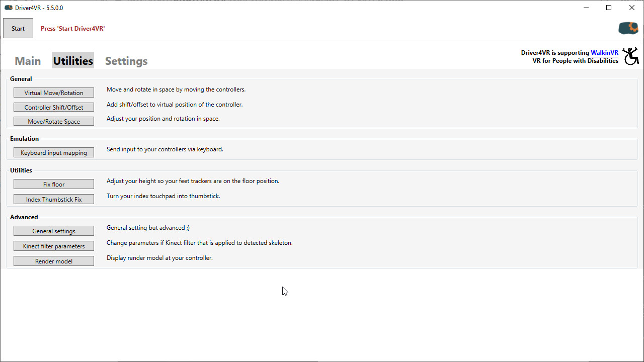Click the Driver4VR title bar app icon
The height and width of the screenshot is (362, 644).
click(8, 8)
